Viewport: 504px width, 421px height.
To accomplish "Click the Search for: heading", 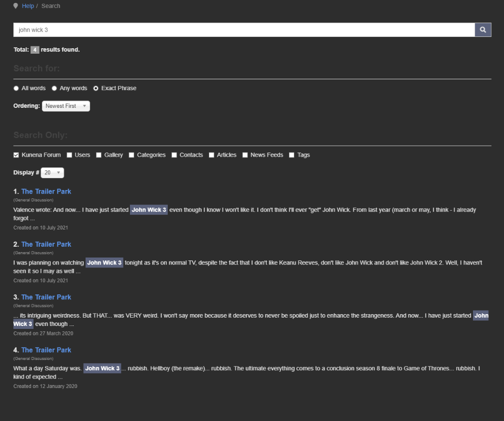I will pos(36,68).
